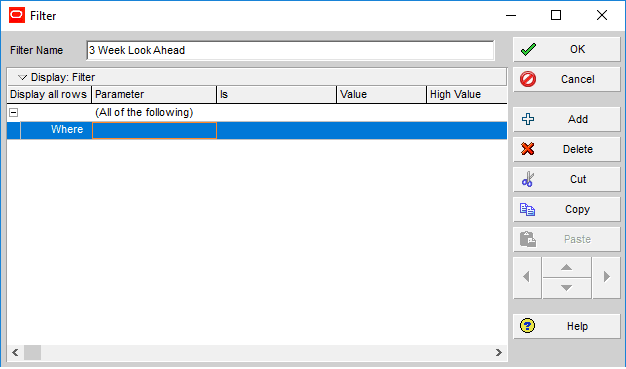
Task: Close the Filter dialog window
Action: 602,16
